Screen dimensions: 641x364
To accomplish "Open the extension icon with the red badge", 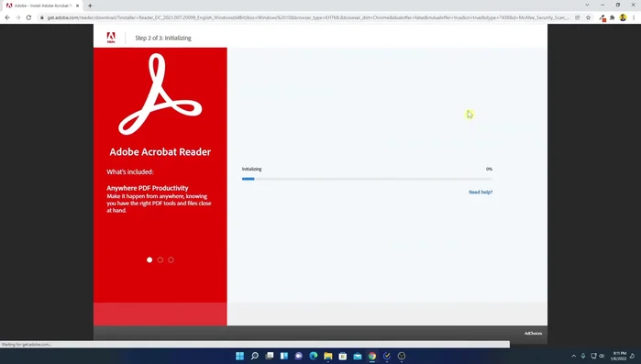I will coord(602,18).
